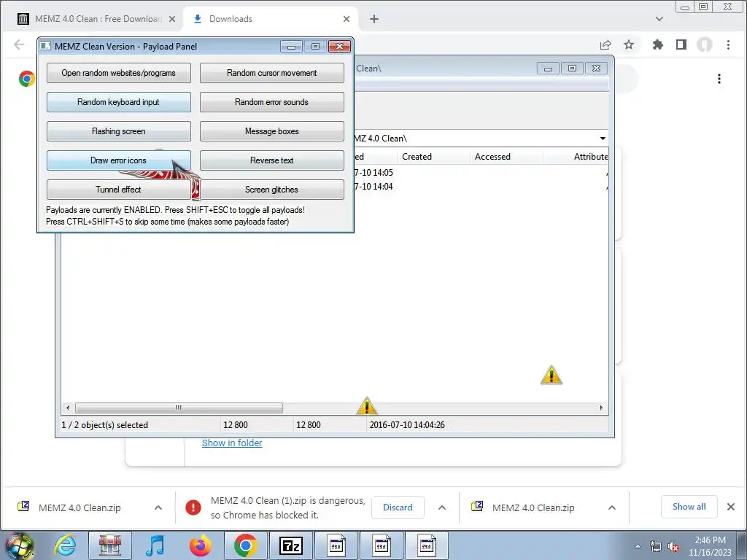Image resolution: width=747 pixels, height=560 pixels.
Task: Launch Firefox from the taskbar
Action: click(x=200, y=545)
